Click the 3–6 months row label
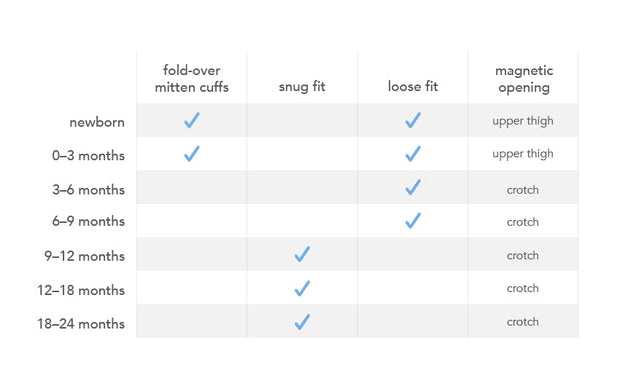The height and width of the screenshot is (373, 620). coord(89,190)
